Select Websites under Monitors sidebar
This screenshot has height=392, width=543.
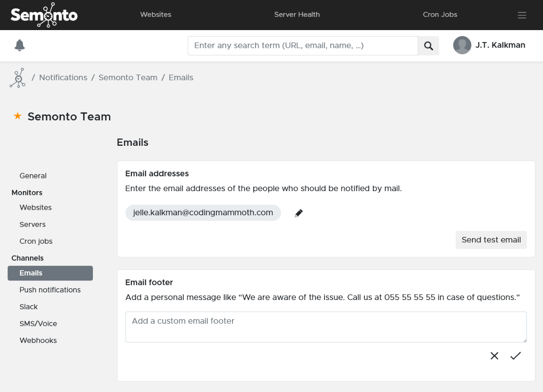point(36,208)
